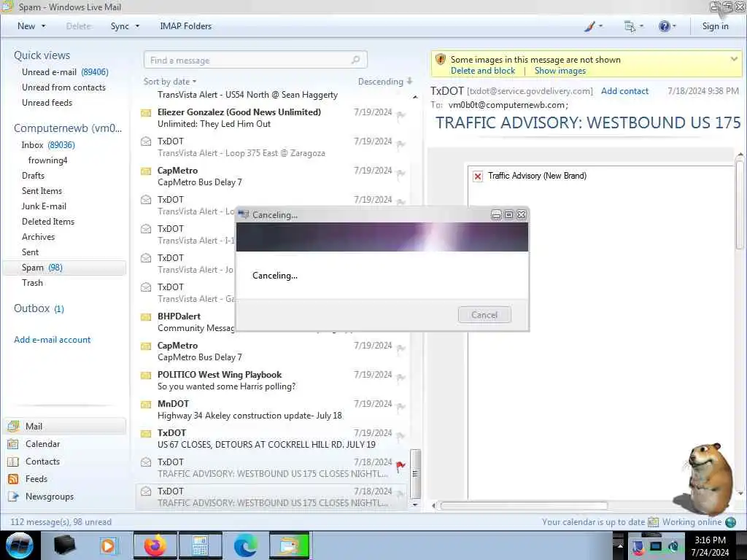Open the Inbox folder
The width and height of the screenshot is (747, 560).
[x=47, y=145]
